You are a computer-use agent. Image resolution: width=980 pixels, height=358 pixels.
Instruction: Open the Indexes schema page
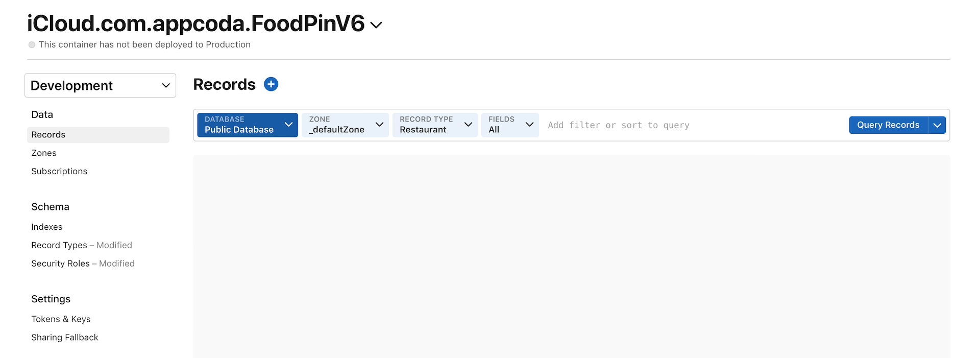tap(47, 227)
